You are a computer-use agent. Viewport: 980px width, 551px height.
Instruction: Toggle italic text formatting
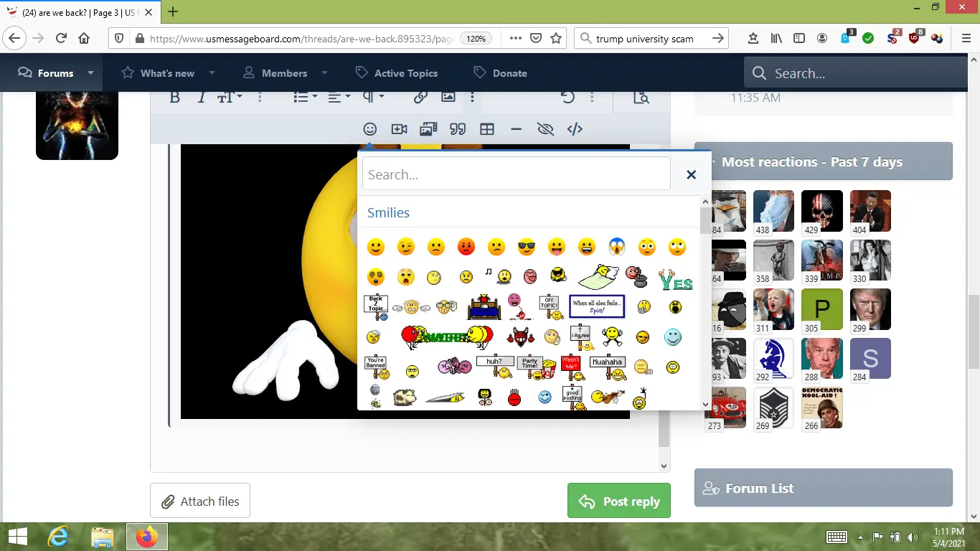tap(202, 98)
